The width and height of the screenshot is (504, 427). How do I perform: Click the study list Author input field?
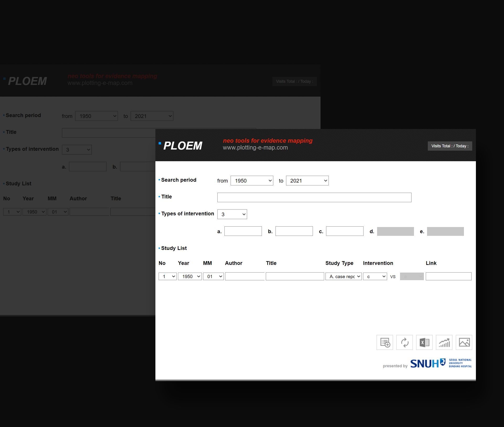[x=245, y=276]
